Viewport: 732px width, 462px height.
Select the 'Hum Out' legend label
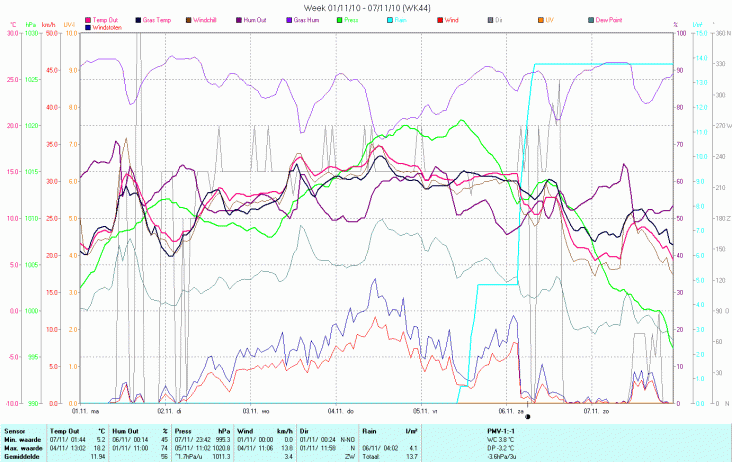[255, 20]
